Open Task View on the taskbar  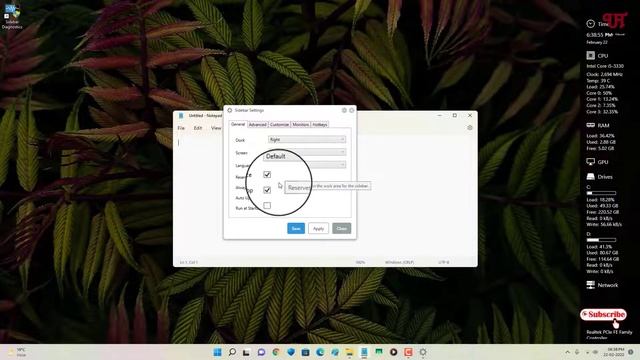pyautogui.click(x=246, y=352)
